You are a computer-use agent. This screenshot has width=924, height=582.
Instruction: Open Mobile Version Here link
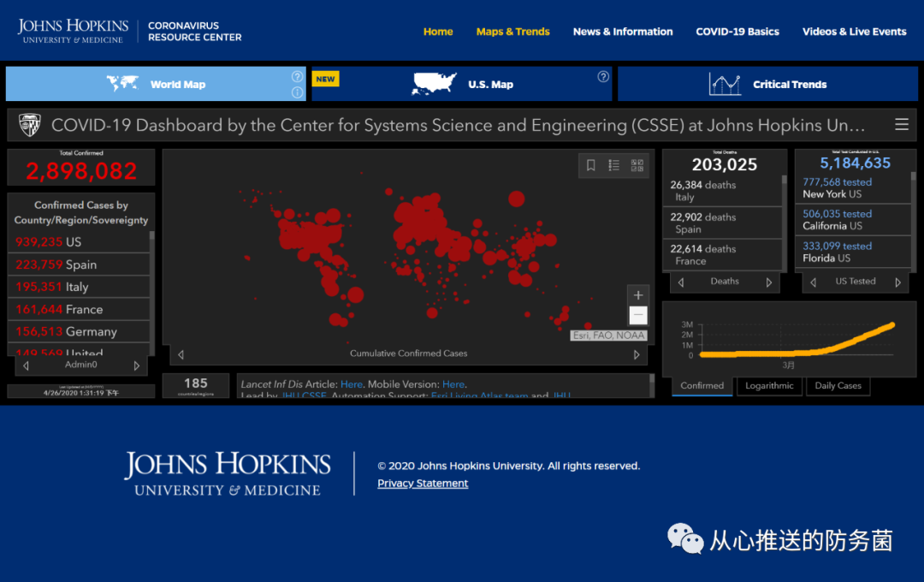click(453, 384)
